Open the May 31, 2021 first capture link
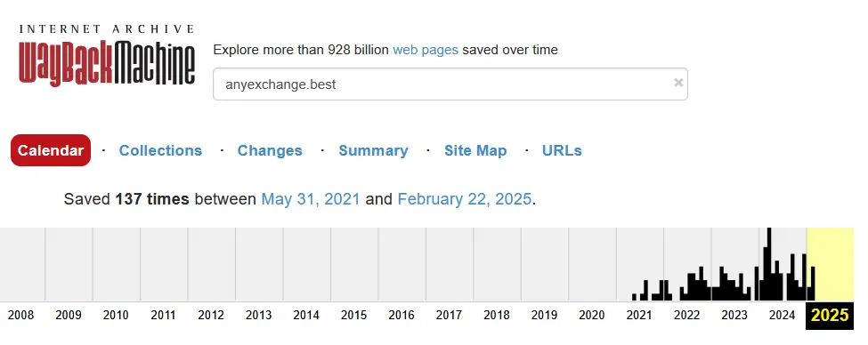Screen dimensions: 868x345 point(311,199)
